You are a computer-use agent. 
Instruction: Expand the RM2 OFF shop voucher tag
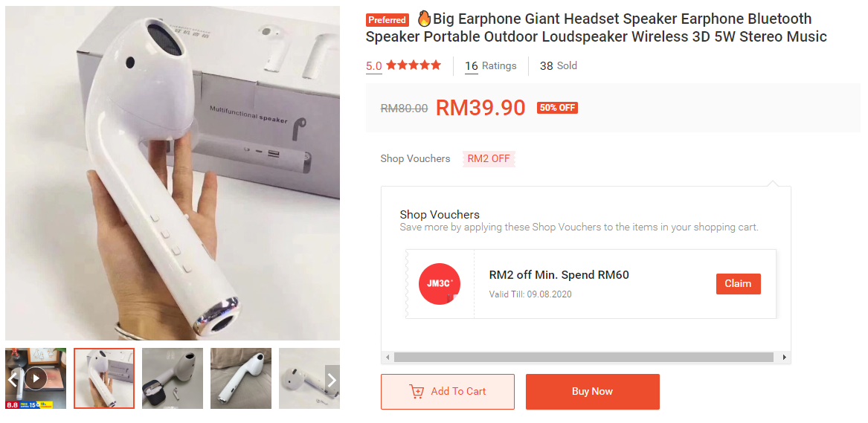489,158
